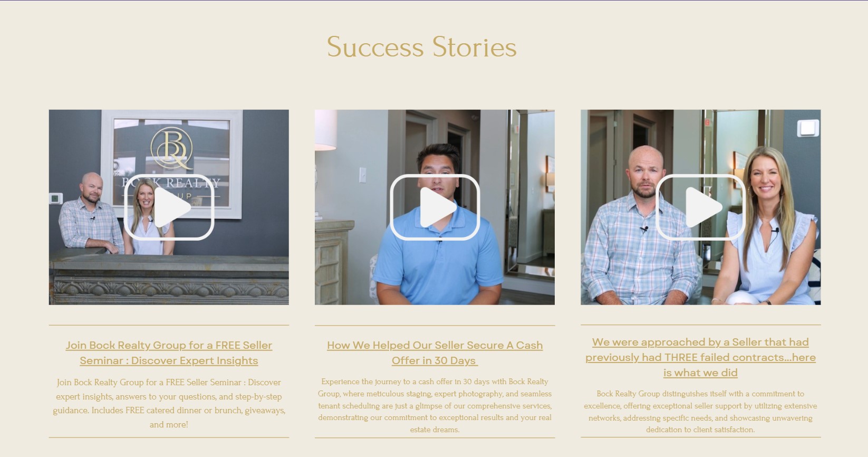Click the white lampshade in middle video thumbnail
Image resolution: width=868 pixels, height=457 pixels.
(x=325, y=128)
